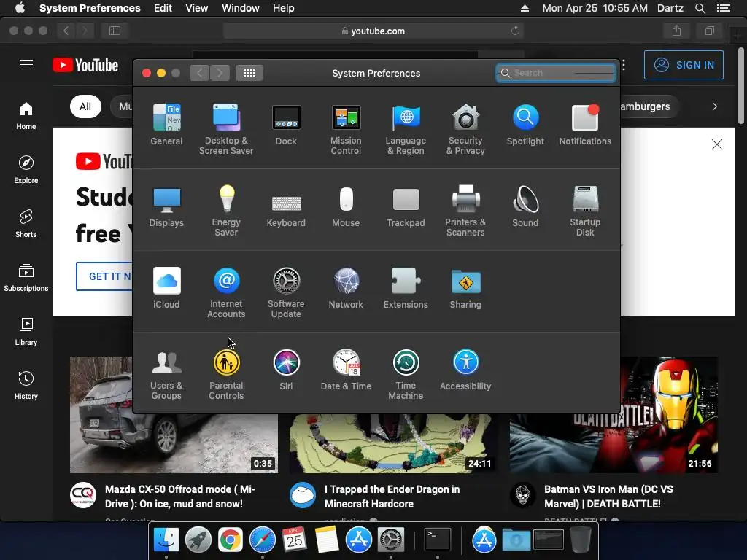Open Subscriptions in YouTube sidebar
The height and width of the screenshot is (560, 747).
(x=26, y=278)
